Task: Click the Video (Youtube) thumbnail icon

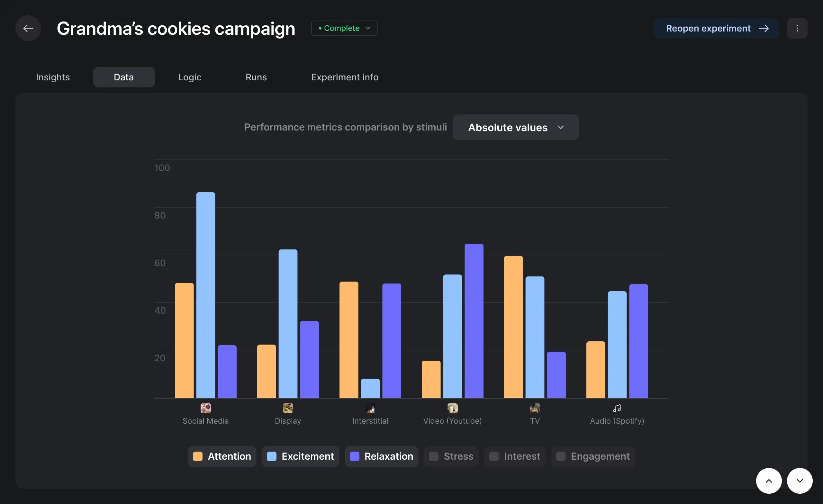Action: [452, 408]
